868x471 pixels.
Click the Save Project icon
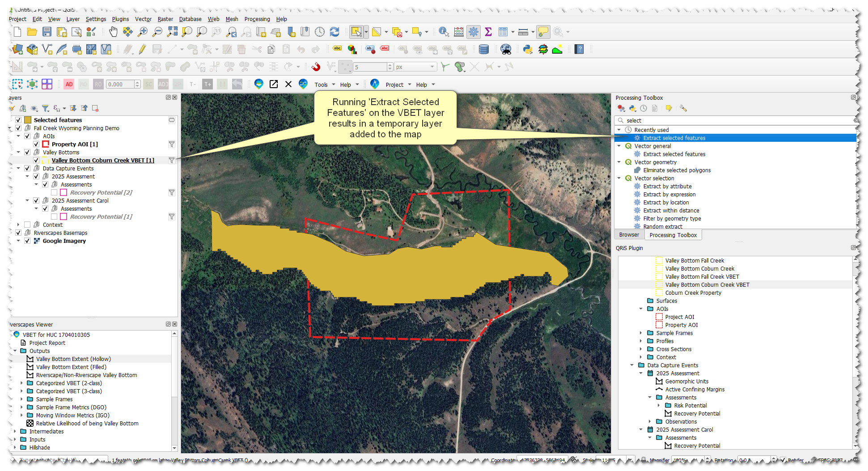point(47,32)
